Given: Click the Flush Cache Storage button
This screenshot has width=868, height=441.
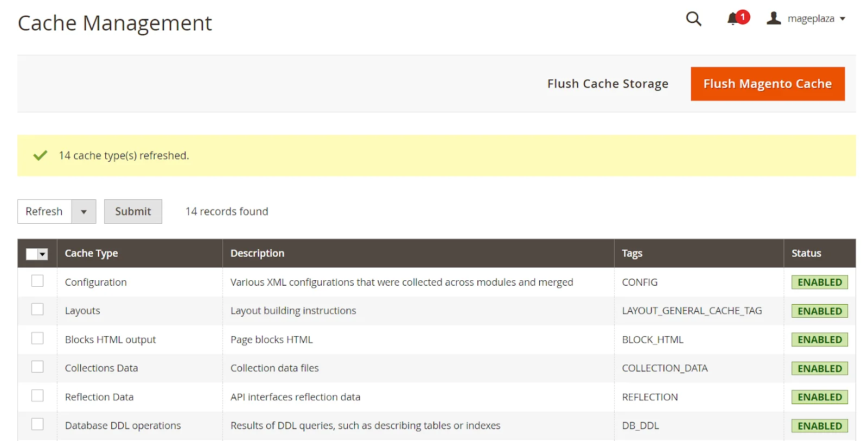Looking at the screenshot, I should pos(608,84).
